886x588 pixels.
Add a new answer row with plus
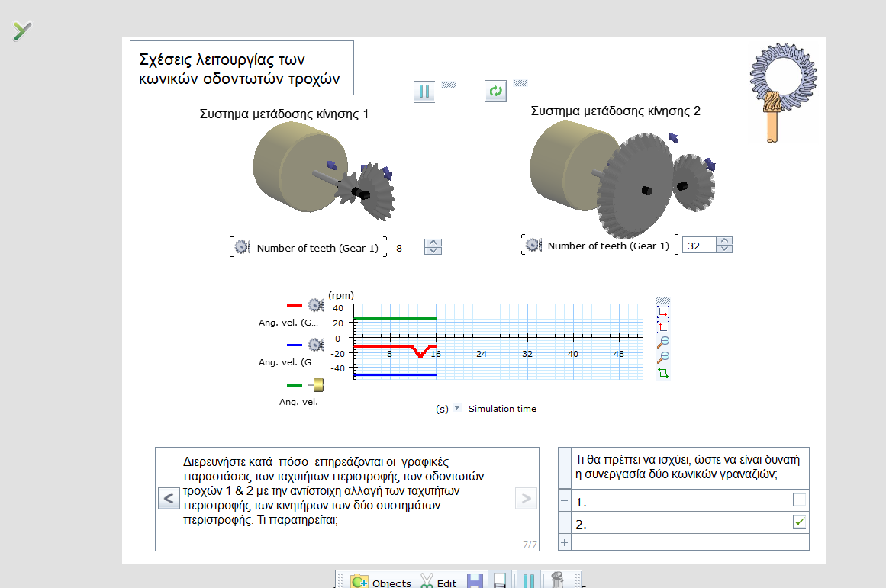coord(565,542)
